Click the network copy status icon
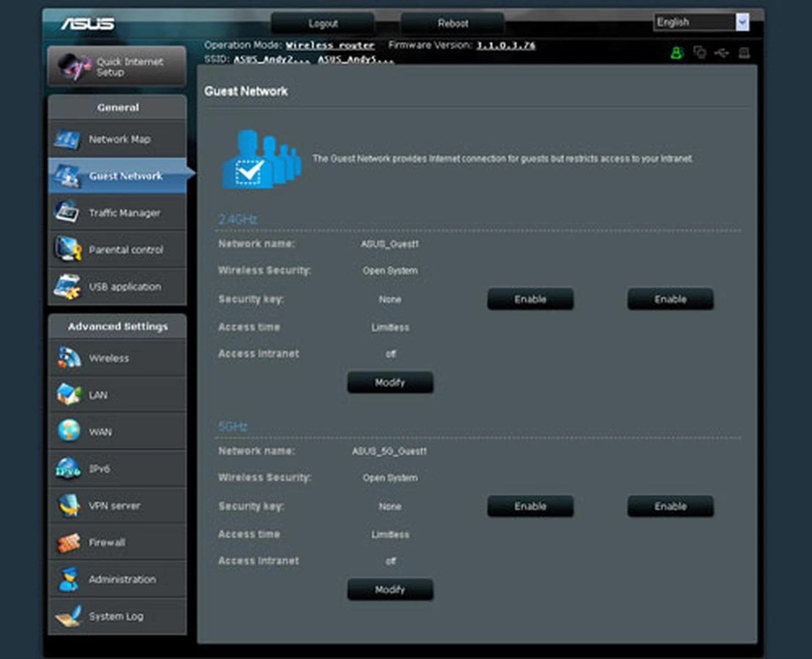The image size is (812, 659). coord(700,52)
